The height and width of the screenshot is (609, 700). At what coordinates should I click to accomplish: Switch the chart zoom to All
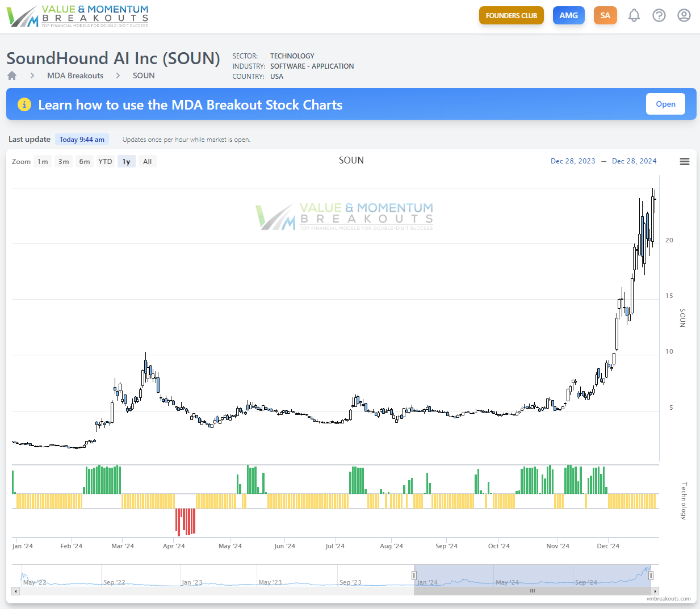point(147,161)
